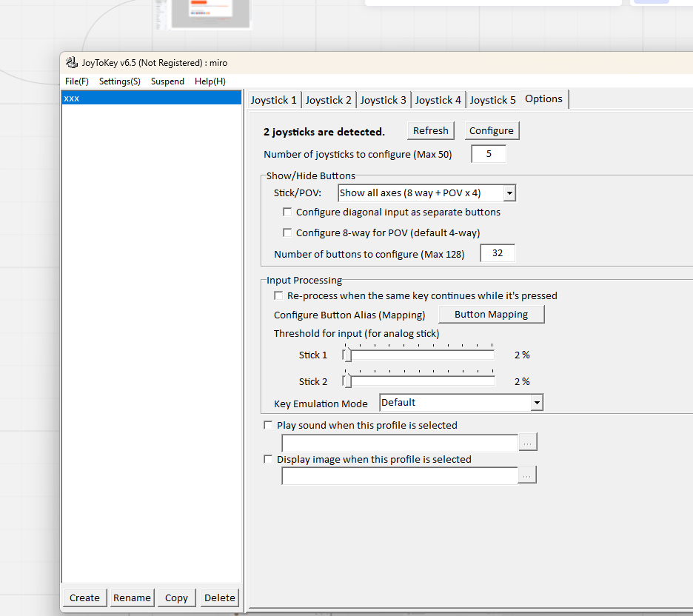Click the Refresh joysticks button
The height and width of the screenshot is (616, 693).
[430, 131]
